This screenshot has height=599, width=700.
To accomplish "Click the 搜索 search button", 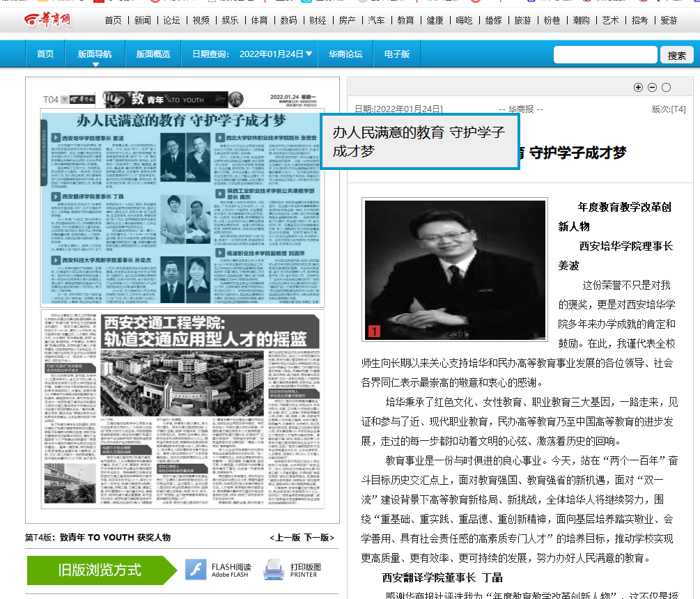I will [x=676, y=55].
